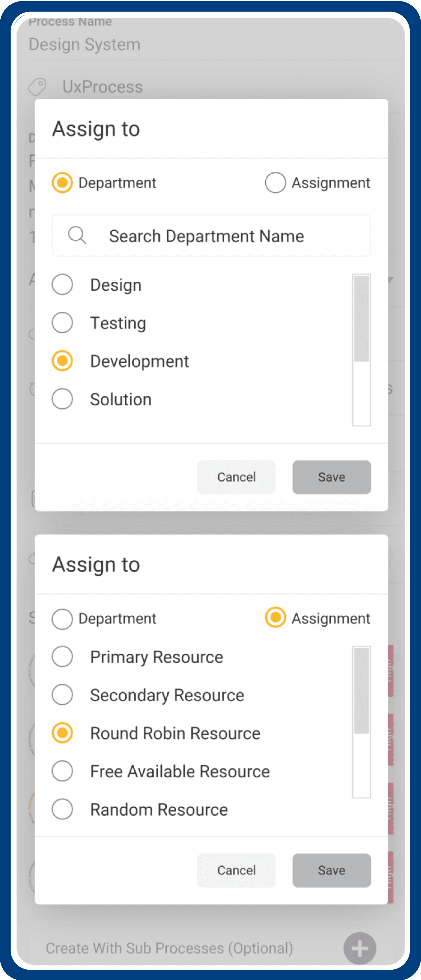Image resolution: width=421 pixels, height=980 pixels.
Task: Select the Design department radio button
Action: point(62,285)
